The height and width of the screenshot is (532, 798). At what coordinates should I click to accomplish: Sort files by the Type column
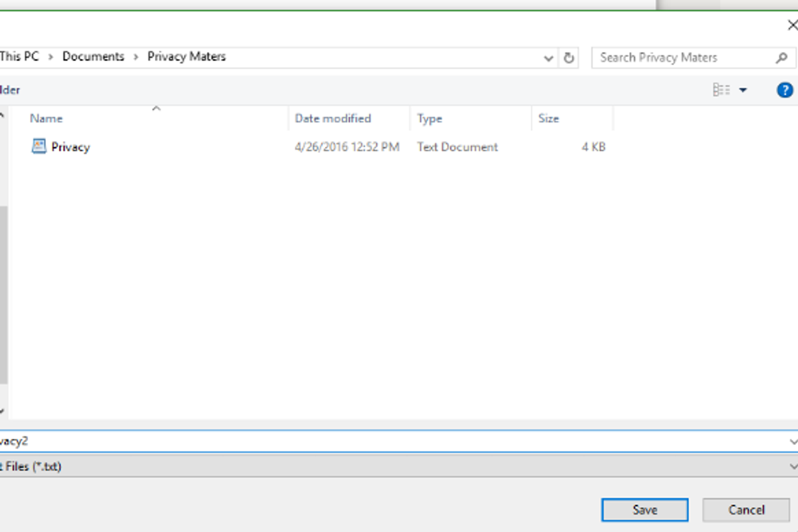tap(430, 118)
